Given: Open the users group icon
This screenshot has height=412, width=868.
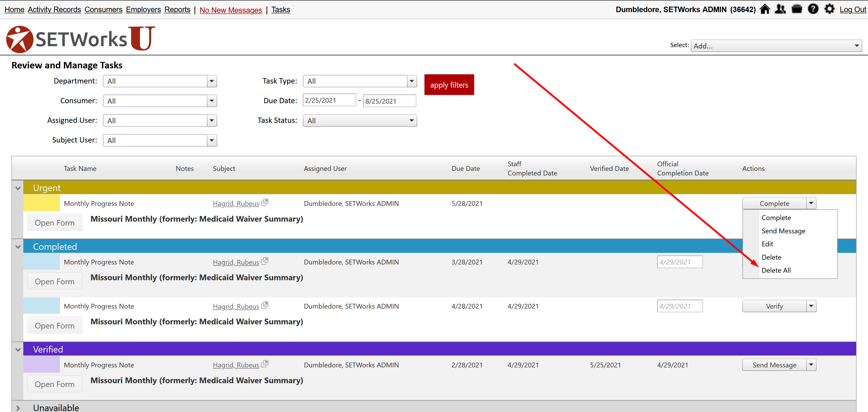Looking at the screenshot, I should 780,9.
